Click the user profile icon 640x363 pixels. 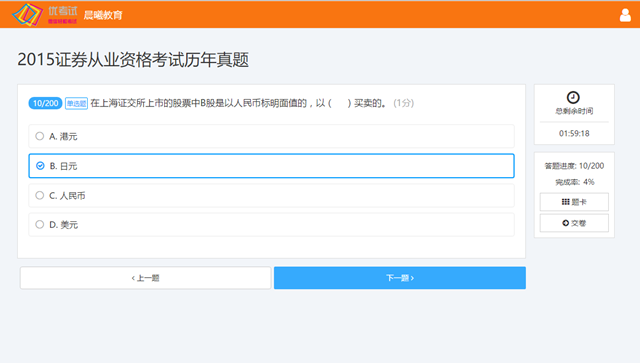click(x=625, y=15)
